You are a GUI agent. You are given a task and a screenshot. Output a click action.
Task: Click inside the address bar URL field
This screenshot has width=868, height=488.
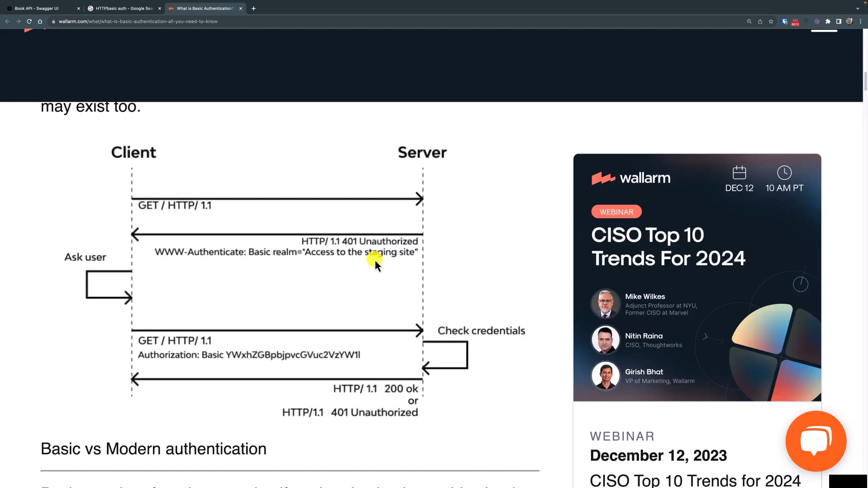click(181, 21)
